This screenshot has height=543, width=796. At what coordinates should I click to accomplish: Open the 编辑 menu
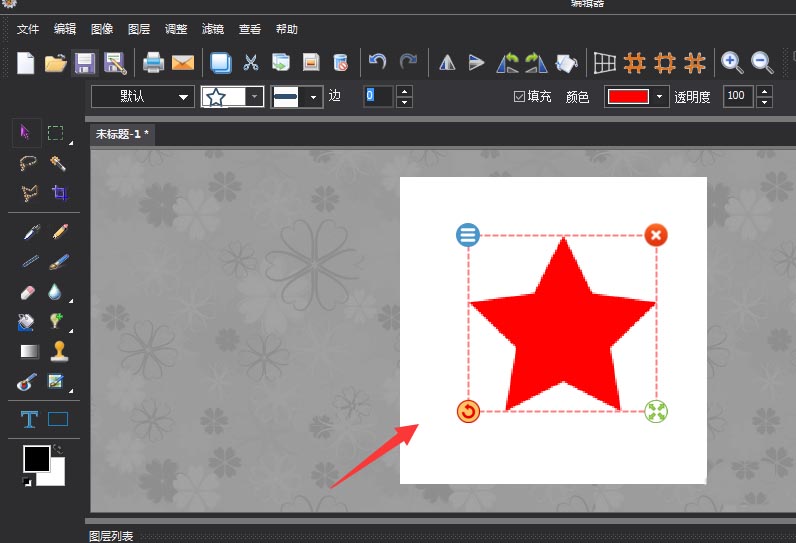pyautogui.click(x=65, y=29)
